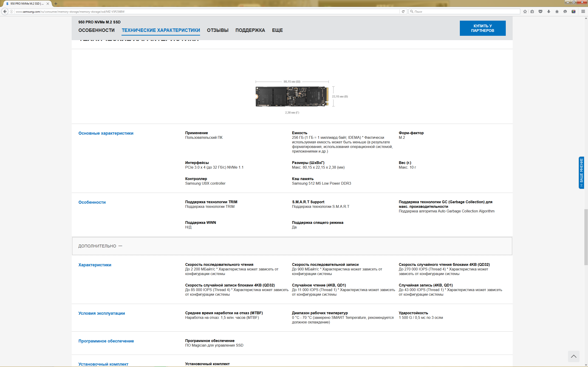
Task: Open the ОТЗЫВЫ tab
Action: tap(218, 30)
